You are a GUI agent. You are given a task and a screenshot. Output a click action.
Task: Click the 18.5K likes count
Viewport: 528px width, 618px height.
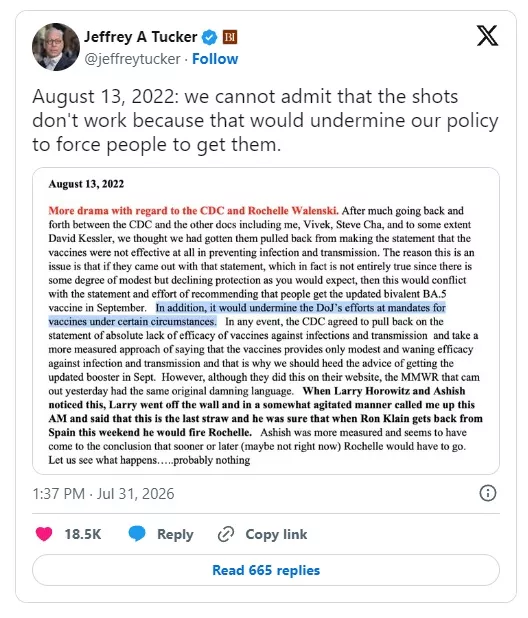[x=83, y=534]
